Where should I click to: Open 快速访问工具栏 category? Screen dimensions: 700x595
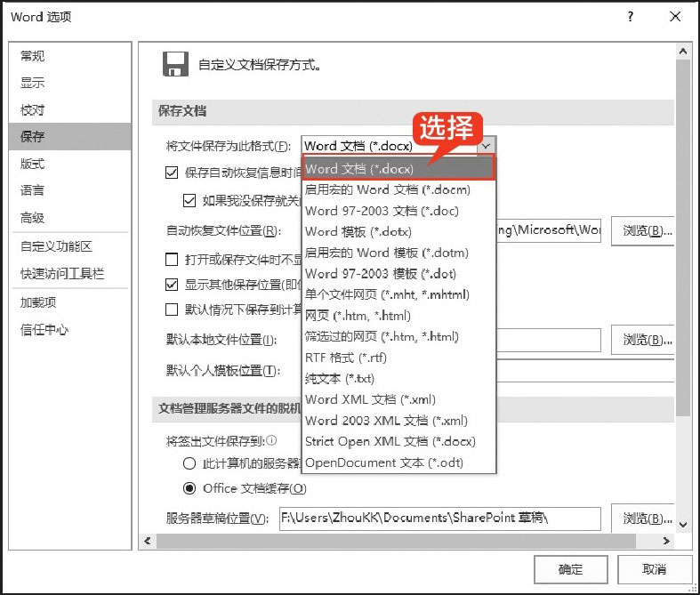pos(69,274)
